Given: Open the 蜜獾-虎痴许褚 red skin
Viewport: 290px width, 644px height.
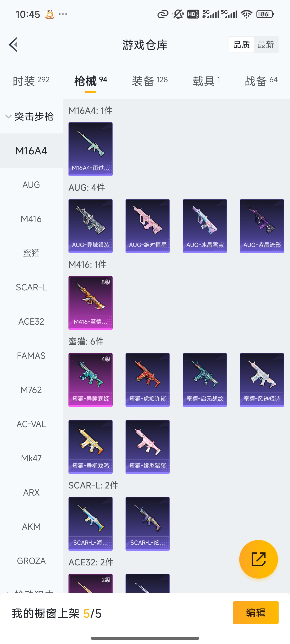Looking at the screenshot, I should [x=148, y=380].
